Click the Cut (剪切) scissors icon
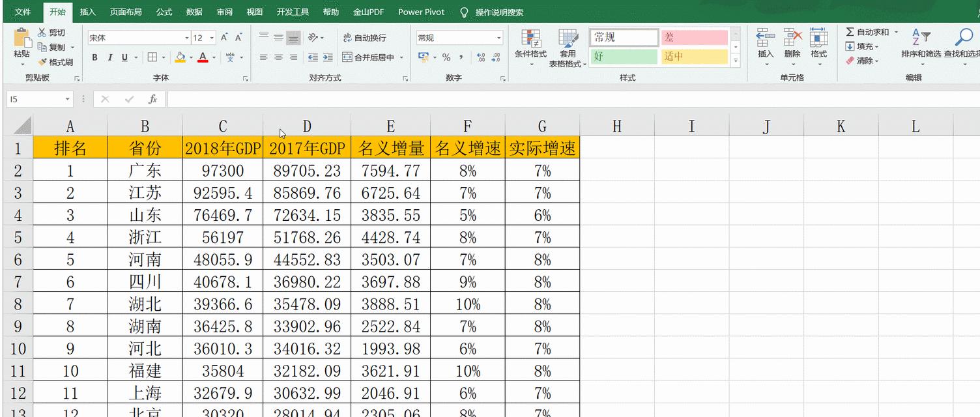 tap(42, 33)
